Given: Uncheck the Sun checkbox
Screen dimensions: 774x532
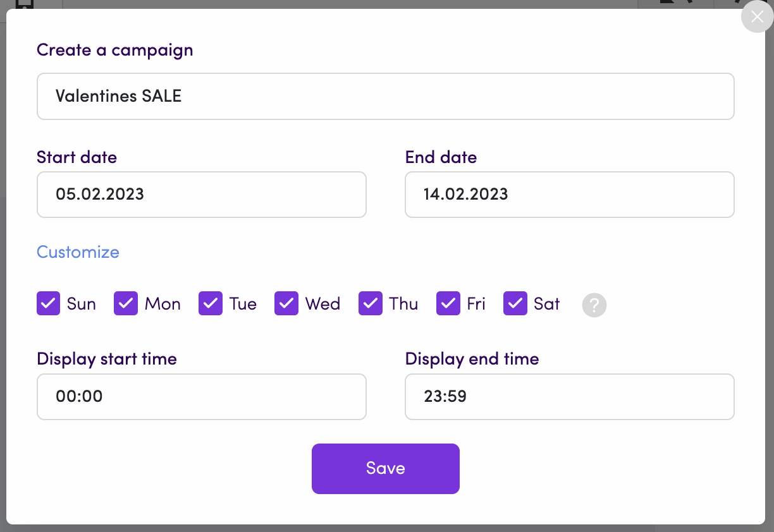Looking at the screenshot, I should (48, 304).
